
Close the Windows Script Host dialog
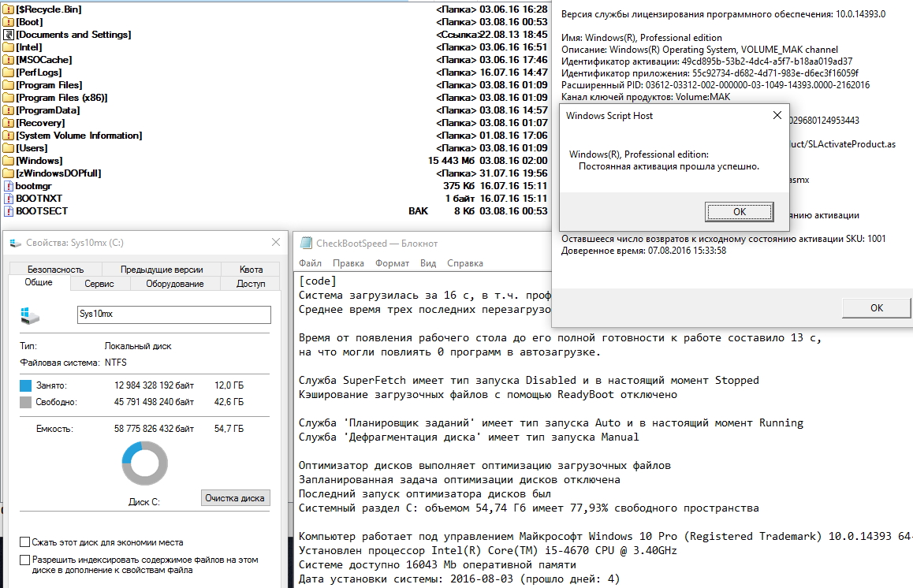777,115
